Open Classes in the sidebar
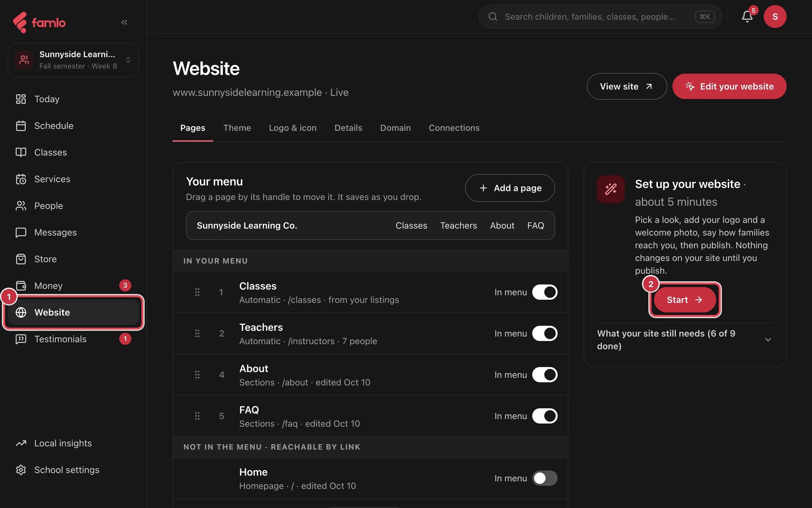This screenshot has height=508, width=812. tap(73, 152)
